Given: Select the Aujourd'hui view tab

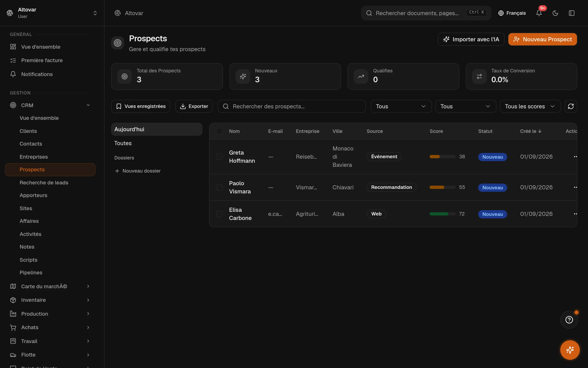Looking at the screenshot, I should click(157, 129).
